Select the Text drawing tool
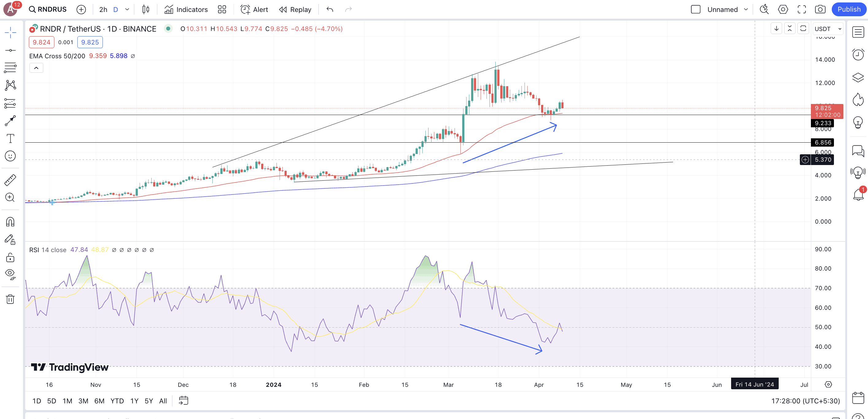868x419 pixels. pyautogui.click(x=10, y=138)
